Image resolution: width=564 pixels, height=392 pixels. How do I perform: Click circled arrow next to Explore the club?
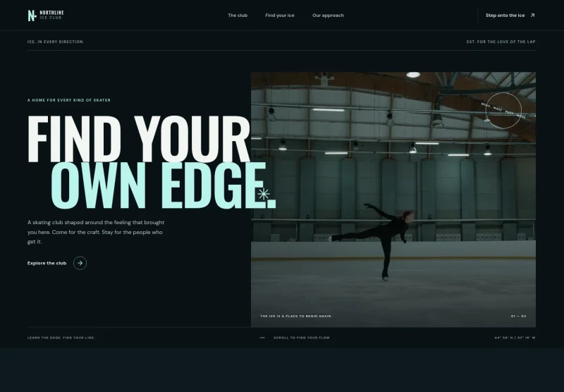tap(80, 263)
